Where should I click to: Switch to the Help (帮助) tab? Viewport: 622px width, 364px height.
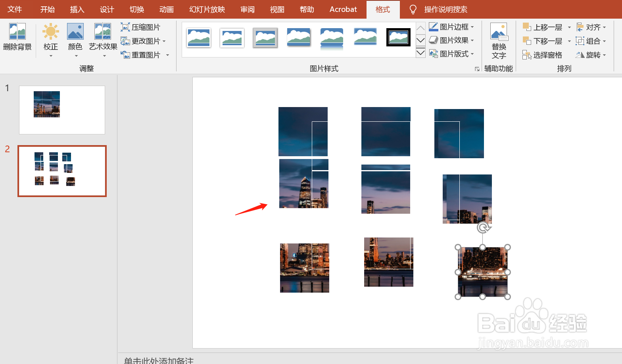point(307,9)
